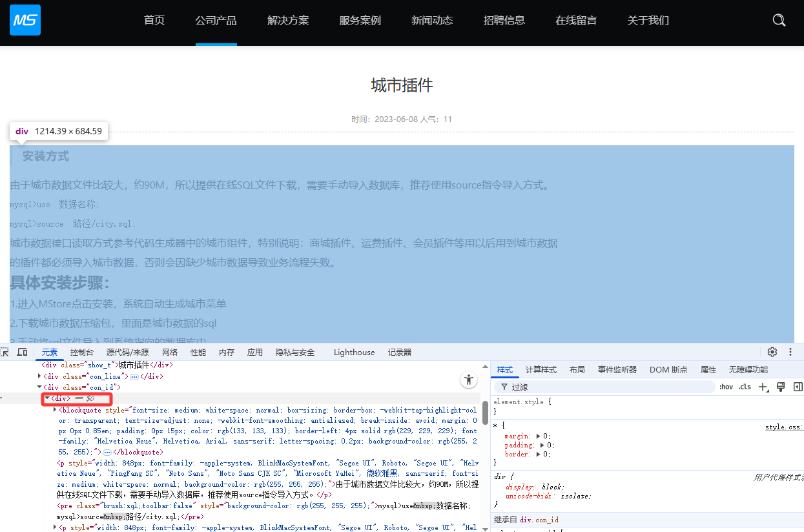This screenshot has height=532, width=804.
Task: Click the rendering emulation paintbrush icon
Action: 781,387
